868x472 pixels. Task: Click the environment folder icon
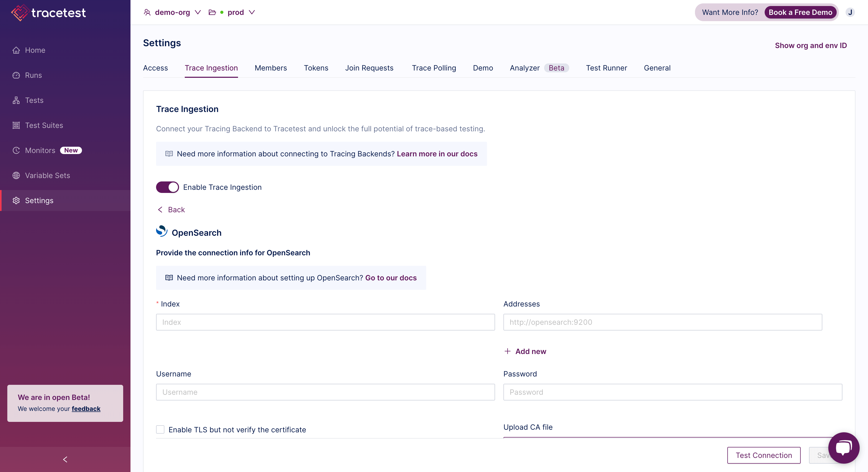click(212, 13)
